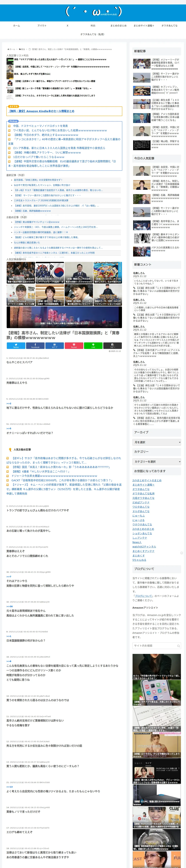Open the 1日だけネっパブで働いたら link
Screen dimensions: 186x868
tap(39, 157)
